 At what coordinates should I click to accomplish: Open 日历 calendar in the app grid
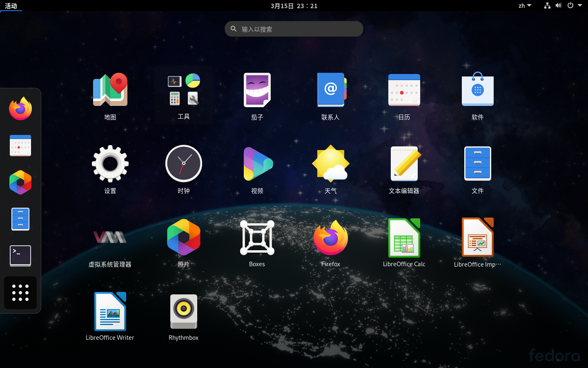(404, 90)
